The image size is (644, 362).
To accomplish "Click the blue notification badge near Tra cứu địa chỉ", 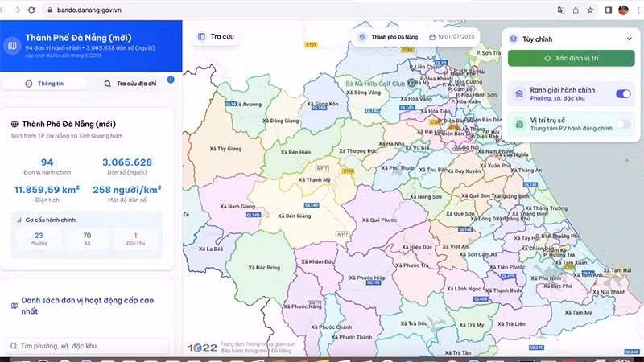I will pyautogui.click(x=171, y=80).
